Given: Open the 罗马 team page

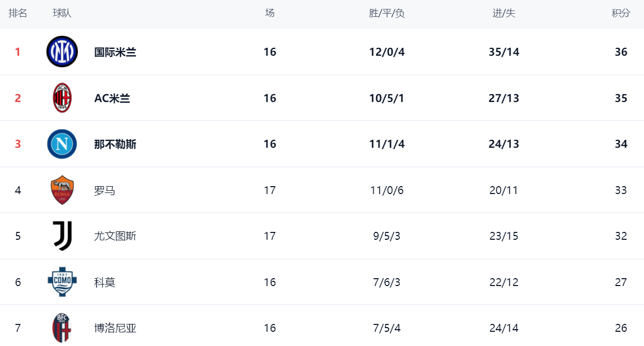Looking at the screenshot, I should (x=105, y=190).
